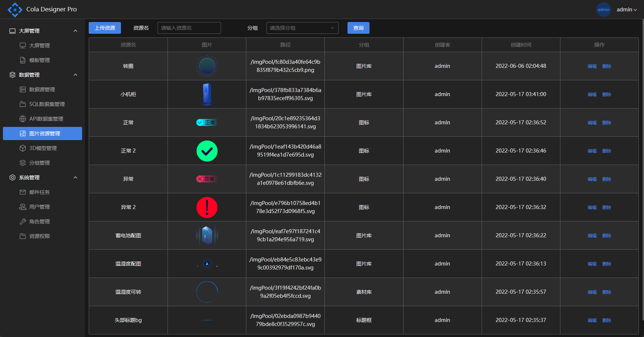The height and width of the screenshot is (337, 644).
Task: Click the 数据源管理 server icon
Action: tap(23, 89)
